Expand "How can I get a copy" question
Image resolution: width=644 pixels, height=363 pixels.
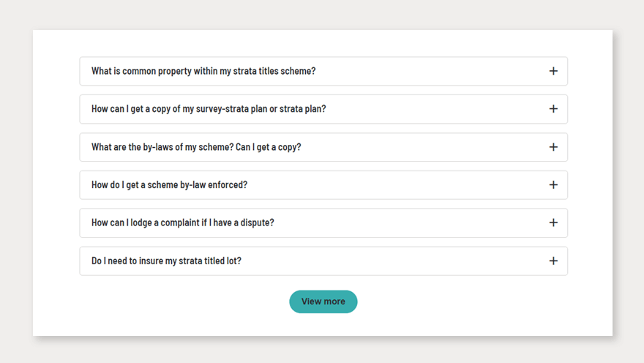pos(209,109)
